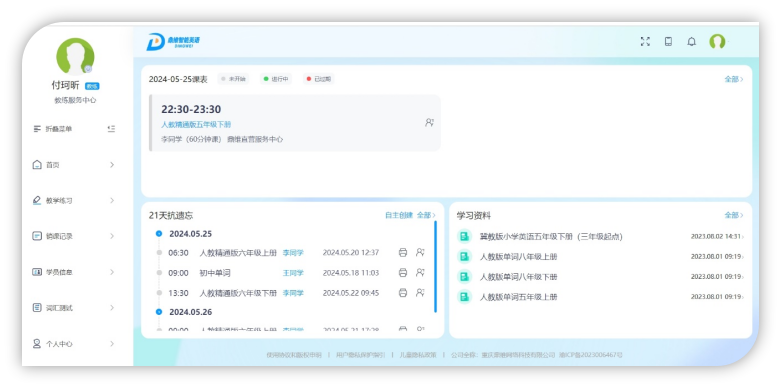Click the print icon on the 13:30 row
This screenshot has height=389, width=783.
403,293
